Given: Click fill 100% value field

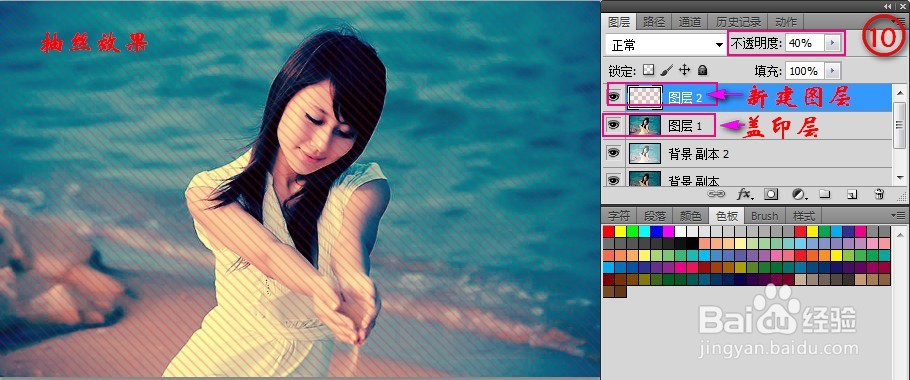Looking at the screenshot, I should point(806,71).
